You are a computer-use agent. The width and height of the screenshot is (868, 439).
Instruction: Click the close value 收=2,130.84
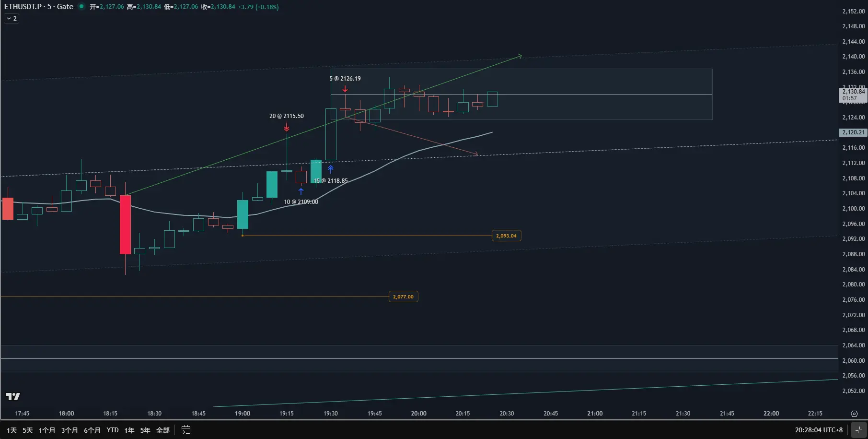point(218,7)
